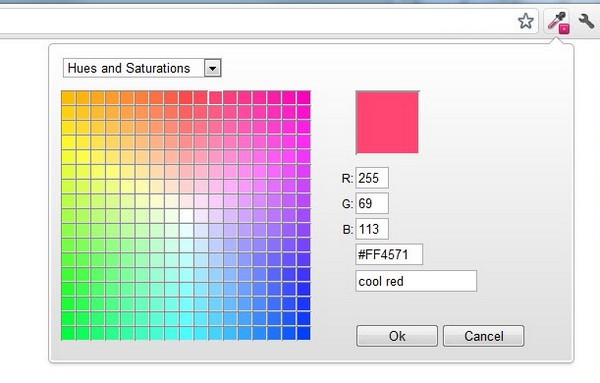Click the green value field showing 69

[372, 203]
